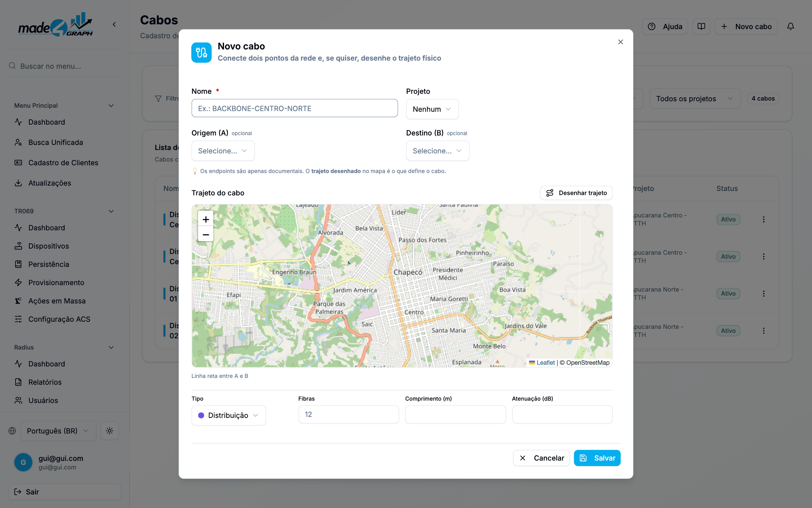Zoom in on the map
812x508 pixels.
[x=206, y=219]
